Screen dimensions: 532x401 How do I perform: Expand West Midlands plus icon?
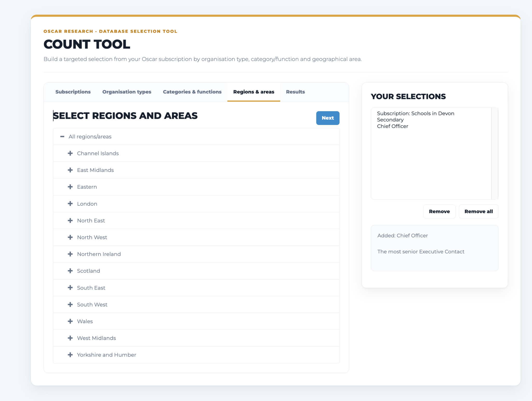point(70,338)
